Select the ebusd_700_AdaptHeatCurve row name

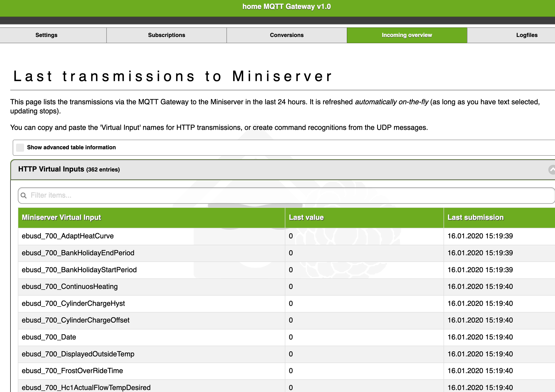point(68,236)
